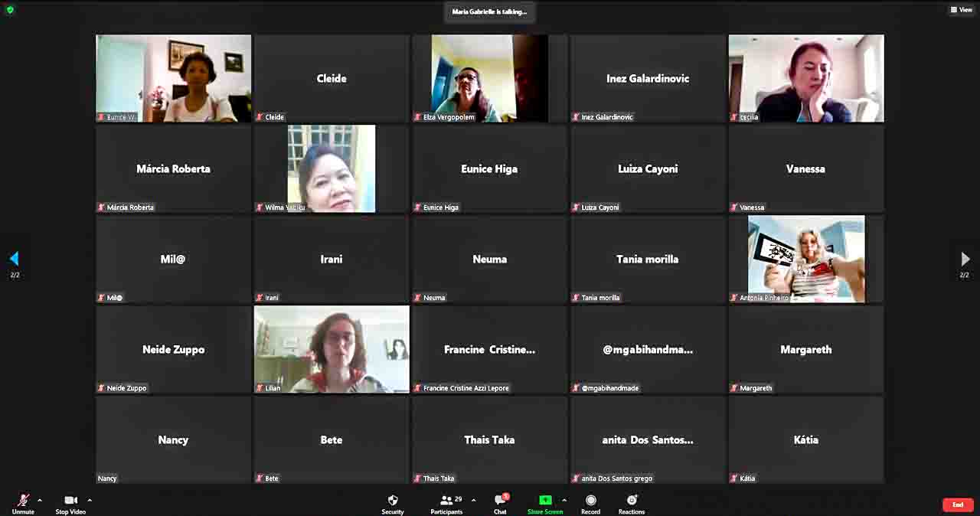This screenshot has height=516, width=980.
Task: Toggle the Stop Video camera button
Action: 71,501
